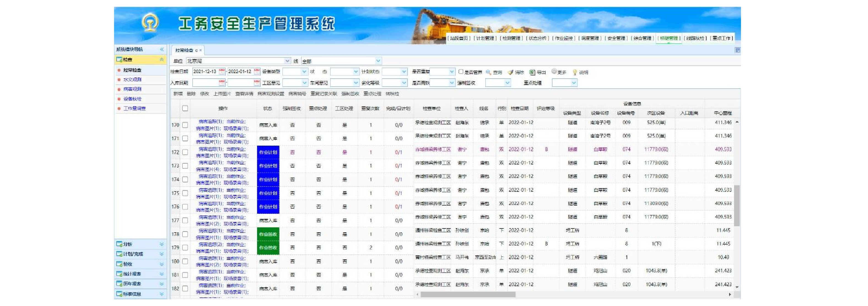868x306 pixels.
Task: Click the 导出 Excel export icon
Action: (x=532, y=72)
